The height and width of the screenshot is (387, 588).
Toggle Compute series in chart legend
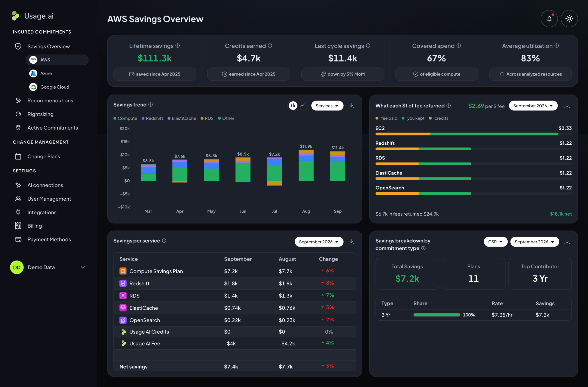pyautogui.click(x=125, y=118)
